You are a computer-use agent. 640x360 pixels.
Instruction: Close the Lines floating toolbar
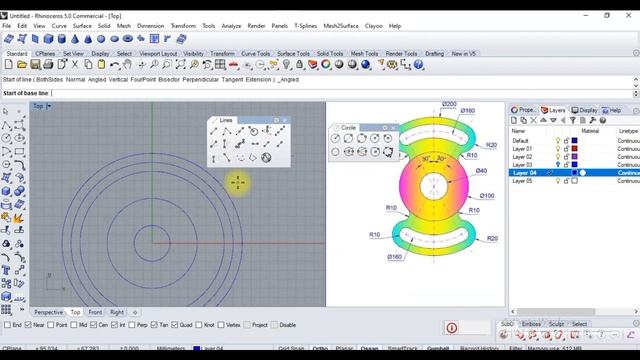tap(285, 120)
